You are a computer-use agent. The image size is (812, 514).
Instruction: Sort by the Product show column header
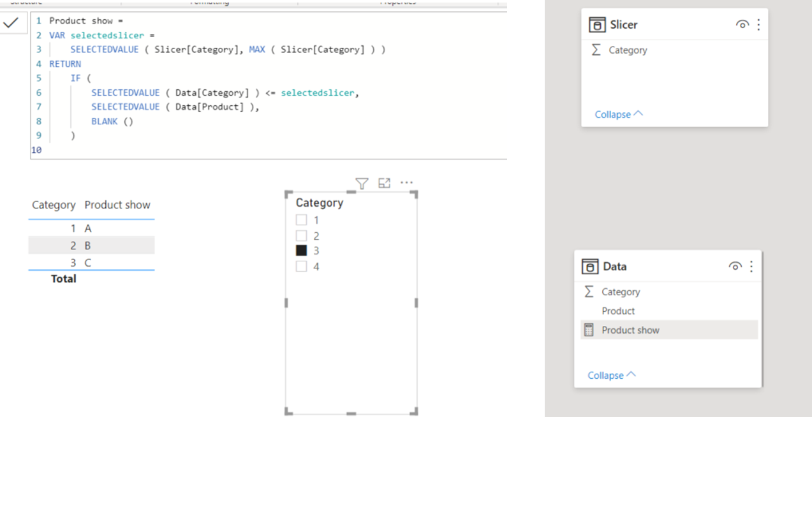pos(117,205)
